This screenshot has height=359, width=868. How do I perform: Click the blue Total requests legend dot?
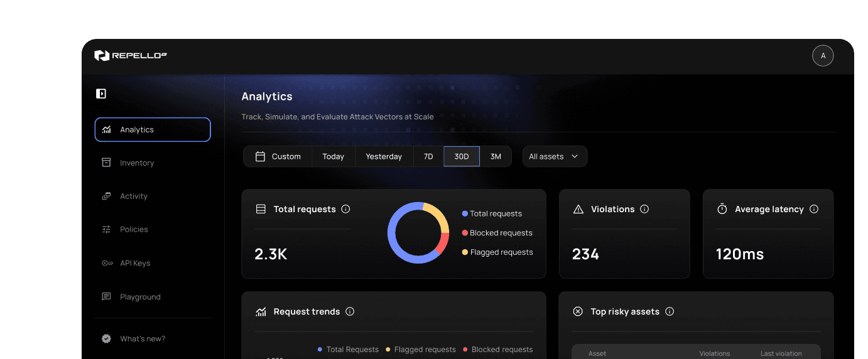point(465,214)
